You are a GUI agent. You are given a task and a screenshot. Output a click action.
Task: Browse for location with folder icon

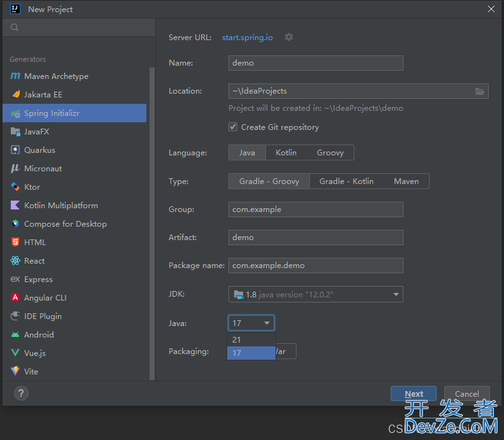point(480,91)
